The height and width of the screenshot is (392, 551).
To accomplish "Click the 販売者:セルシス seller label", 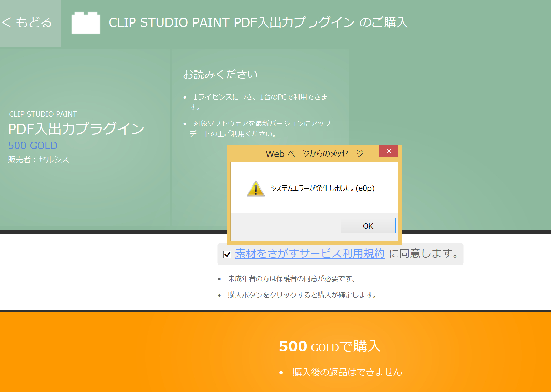I will tap(39, 160).
